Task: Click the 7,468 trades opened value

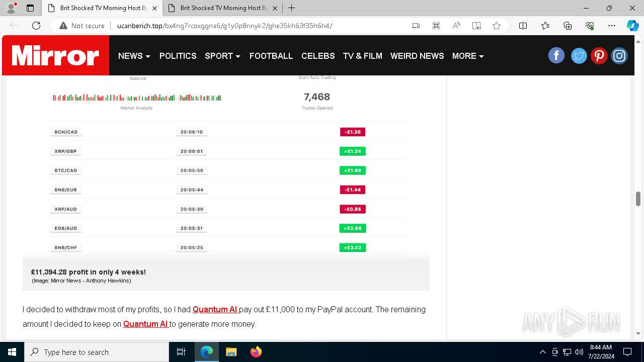Action: click(317, 97)
